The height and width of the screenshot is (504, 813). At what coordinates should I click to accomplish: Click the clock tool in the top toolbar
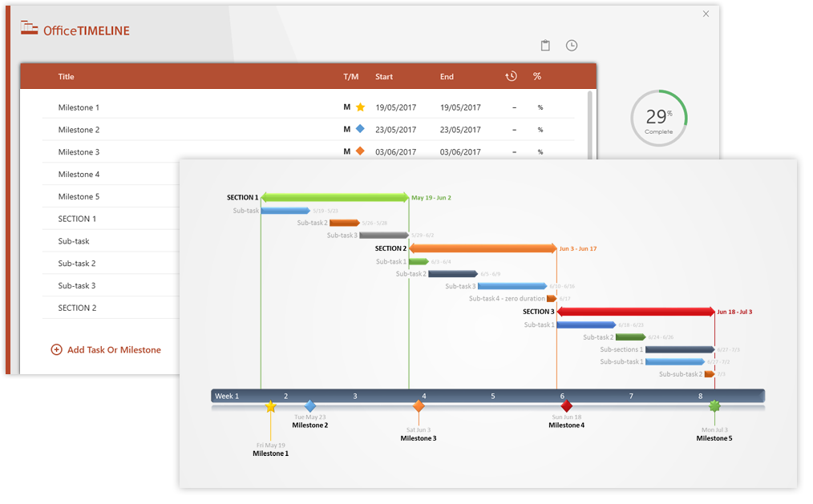tap(571, 46)
